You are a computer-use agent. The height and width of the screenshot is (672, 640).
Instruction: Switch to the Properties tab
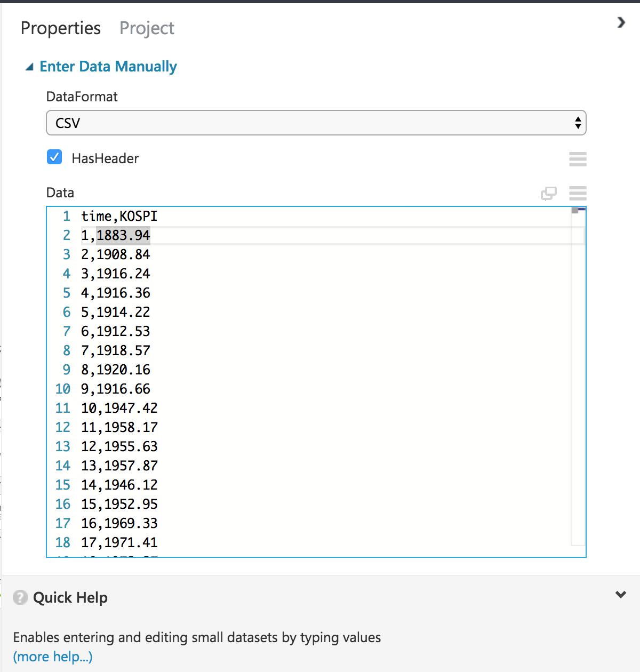coord(61,28)
